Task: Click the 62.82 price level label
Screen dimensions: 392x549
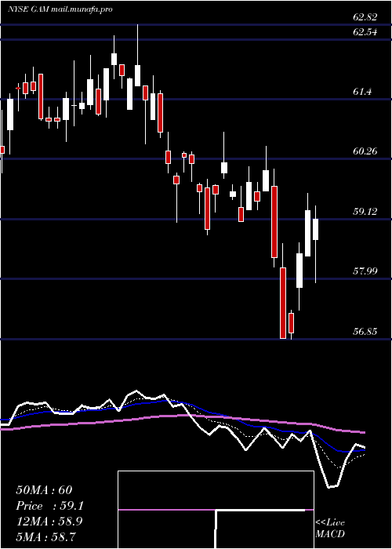Action: click(x=366, y=17)
